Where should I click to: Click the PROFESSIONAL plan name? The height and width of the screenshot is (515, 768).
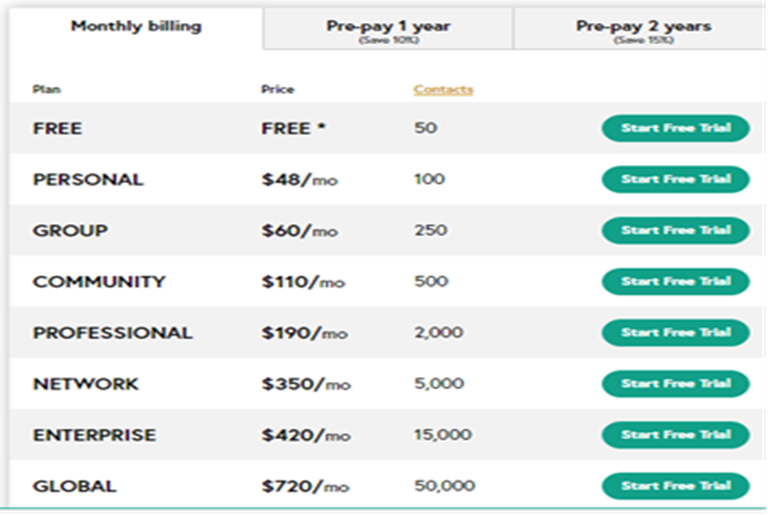(x=112, y=333)
